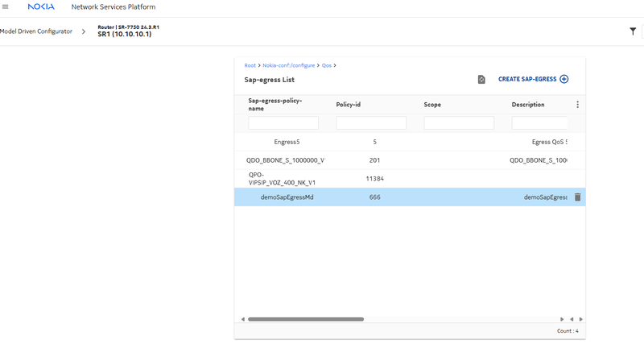Open the hamburger navigation menu
644x352 pixels.
click(6, 7)
